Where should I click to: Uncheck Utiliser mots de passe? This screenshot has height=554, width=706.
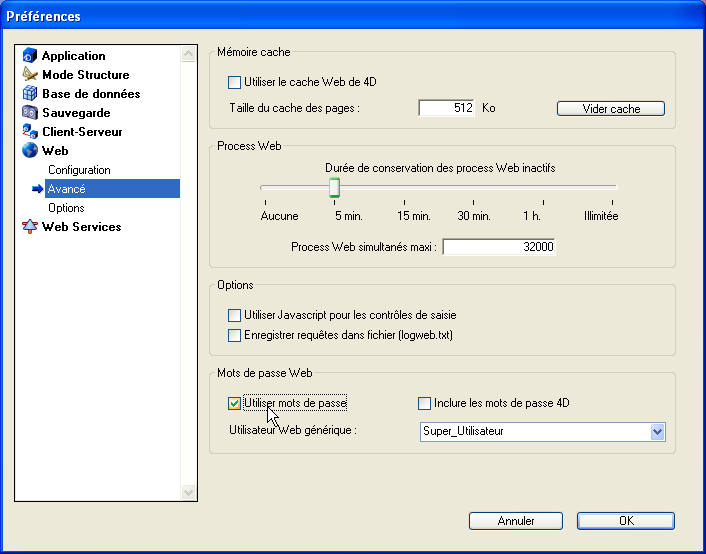pyautogui.click(x=235, y=404)
